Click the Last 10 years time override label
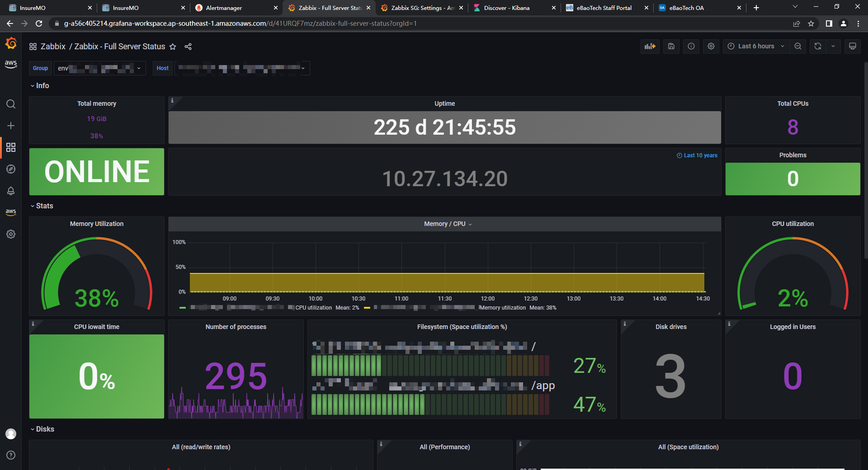Screen dimensions: 868x470 [x=697, y=155]
